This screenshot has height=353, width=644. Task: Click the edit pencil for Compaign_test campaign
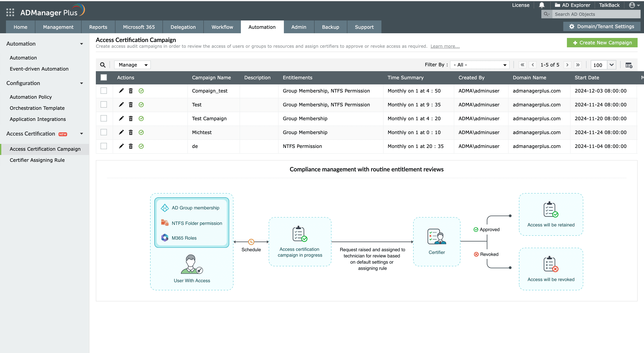click(x=121, y=91)
